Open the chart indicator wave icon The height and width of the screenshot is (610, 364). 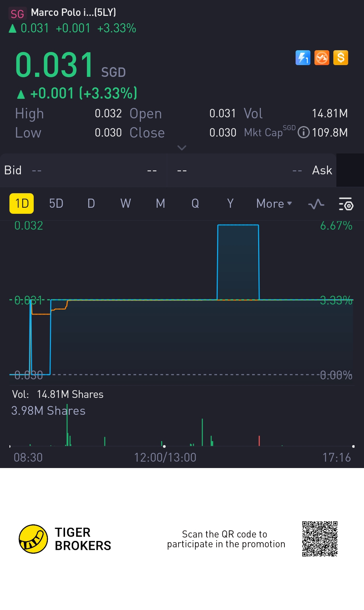(316, 204)
